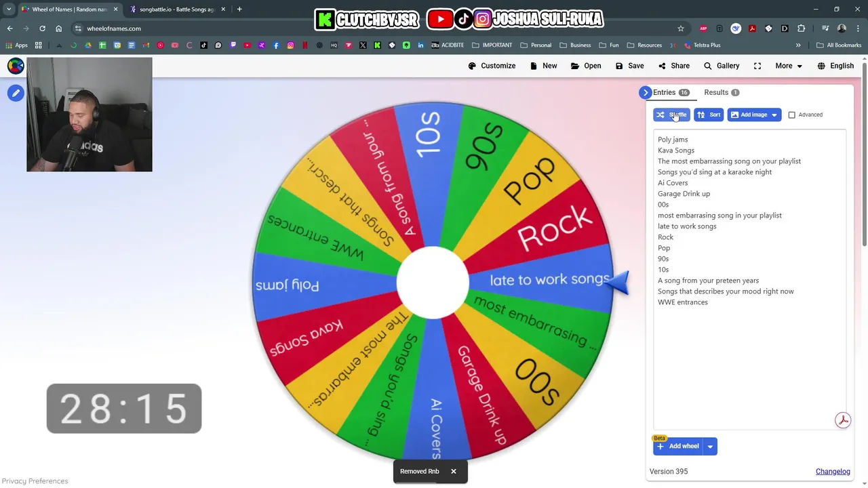Click the Adobe Acrobat floating icon

tap(843, 420)
